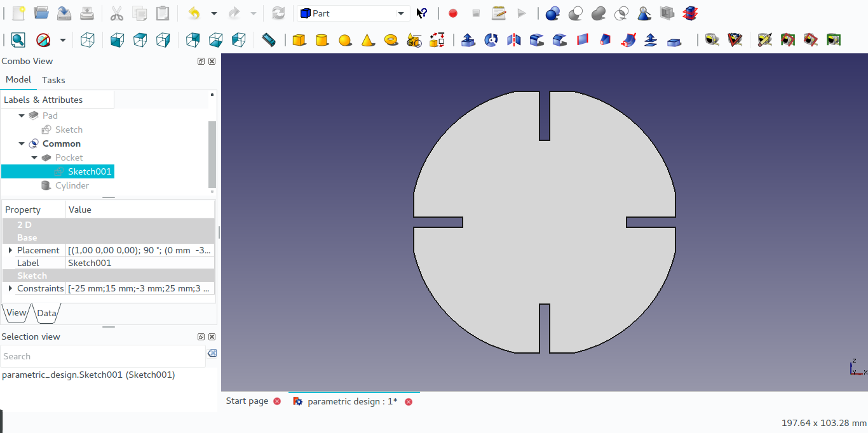
Task: Create a Box primitive
Action: point(298,39)
